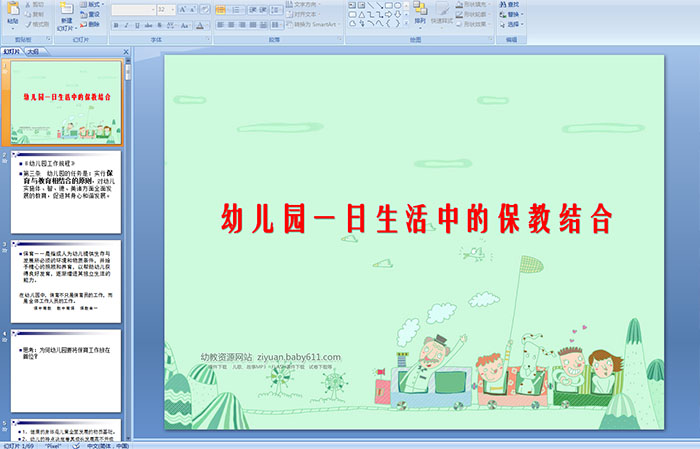Select the Isosceles Triangle shape
The image size is (700, 449).
[x=362, y=14]
